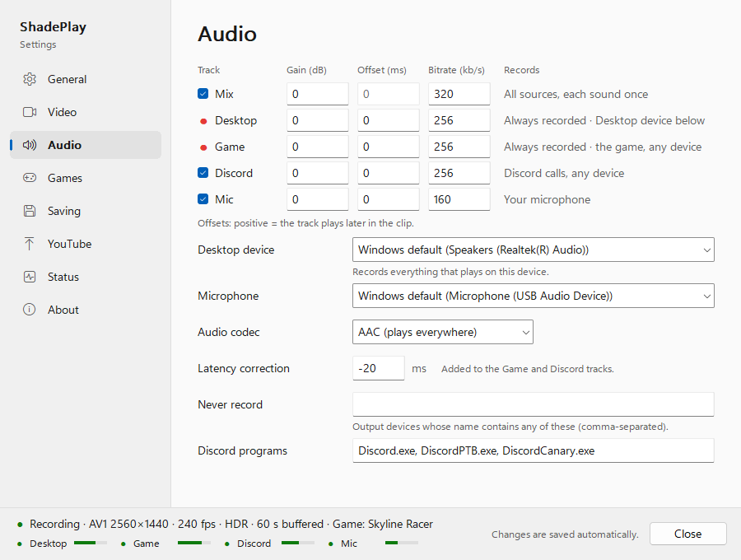Screen dimensions: 741x560
Task: Click the About info icon
Action: pyautogui.click(x=30, y=310)
